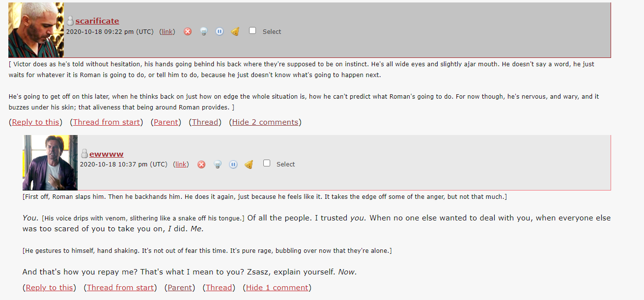Screen dimensions: 644x300
Task: Screen ewwww's comment using the lightbulb icon
Action: tap(217, 164)
